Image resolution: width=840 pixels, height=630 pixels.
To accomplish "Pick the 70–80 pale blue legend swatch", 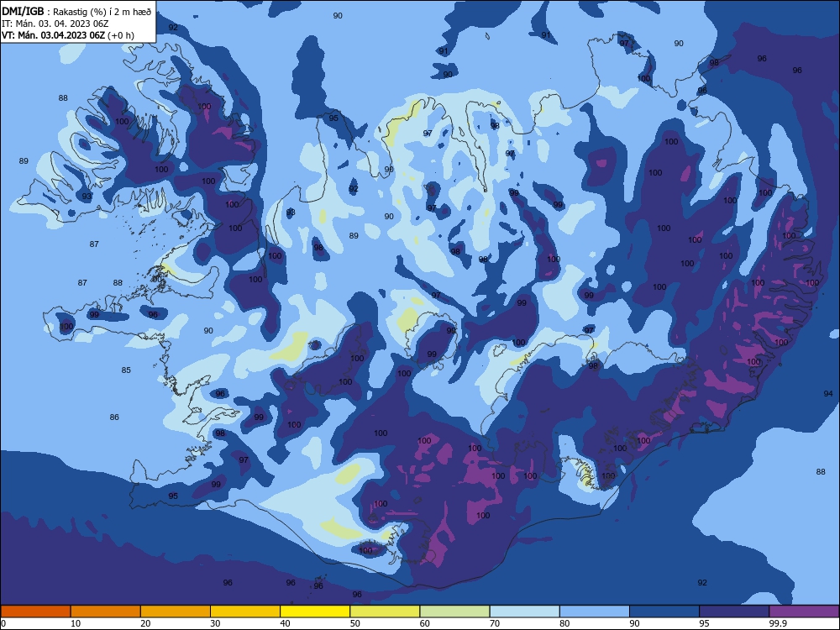I will (x=524, y=612).
